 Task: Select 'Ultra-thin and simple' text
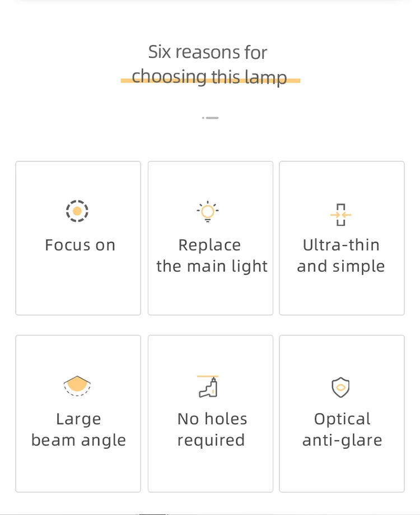tap(341, 256)
